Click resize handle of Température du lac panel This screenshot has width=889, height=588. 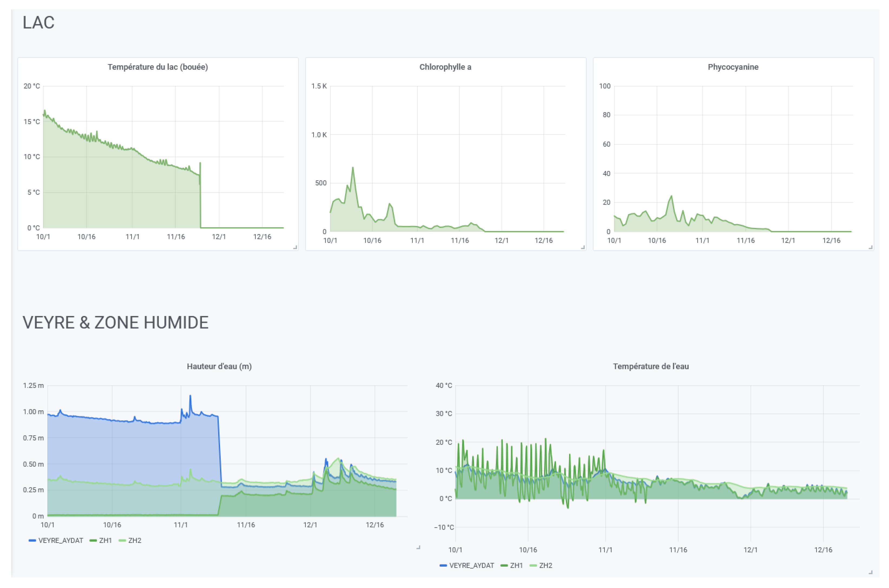pos(295,247)
